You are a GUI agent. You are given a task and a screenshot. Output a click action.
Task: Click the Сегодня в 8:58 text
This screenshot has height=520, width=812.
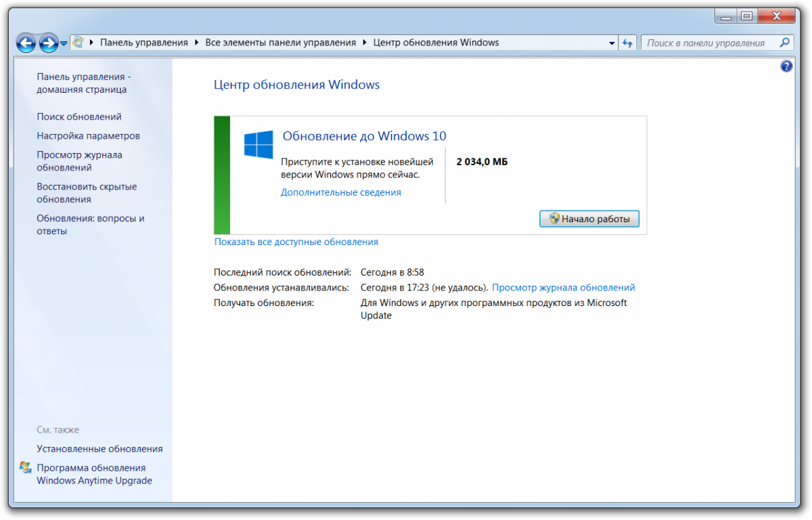(x=392, y=272)
